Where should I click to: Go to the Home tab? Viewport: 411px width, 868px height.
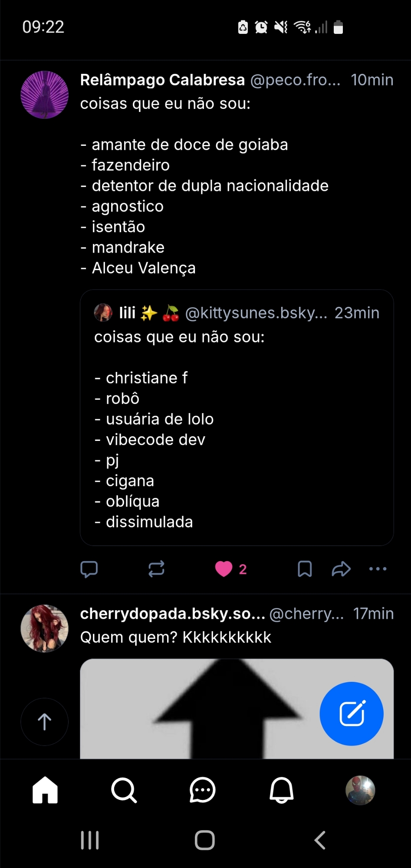[45, 790]
